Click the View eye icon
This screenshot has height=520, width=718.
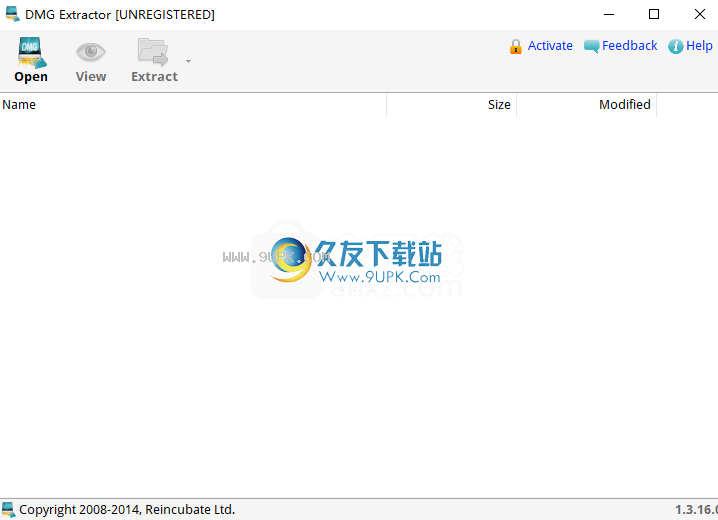[x=91, y=52]
